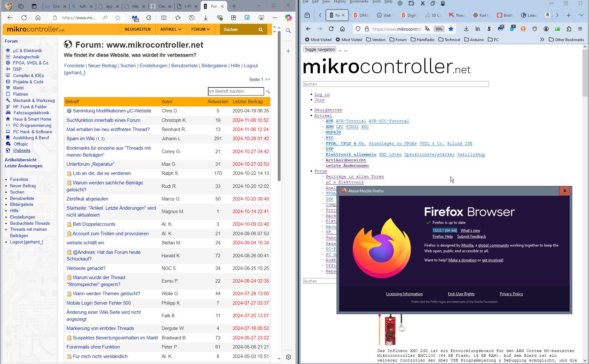Open Firefox's Library books icon
The image size is (589, 364).
point(478,29)
